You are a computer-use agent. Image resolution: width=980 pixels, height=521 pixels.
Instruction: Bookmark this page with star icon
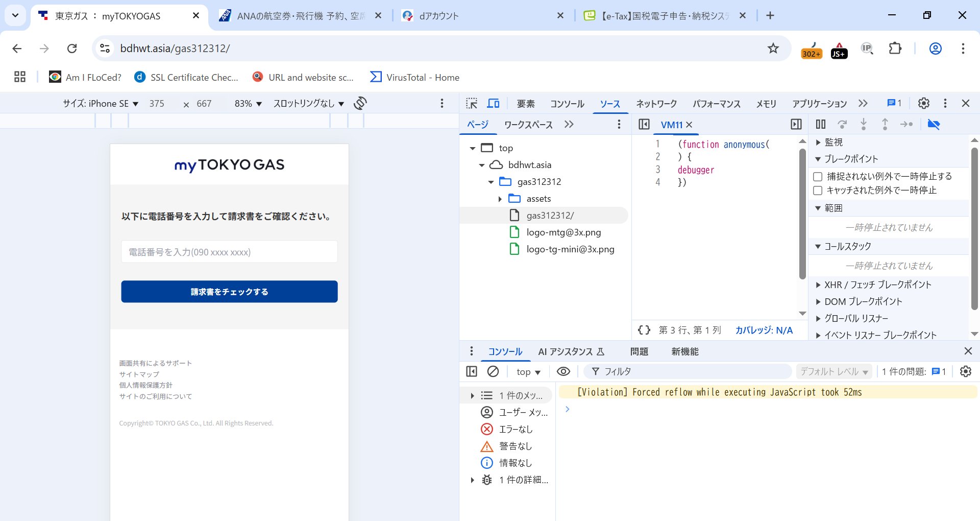[773, 49]
